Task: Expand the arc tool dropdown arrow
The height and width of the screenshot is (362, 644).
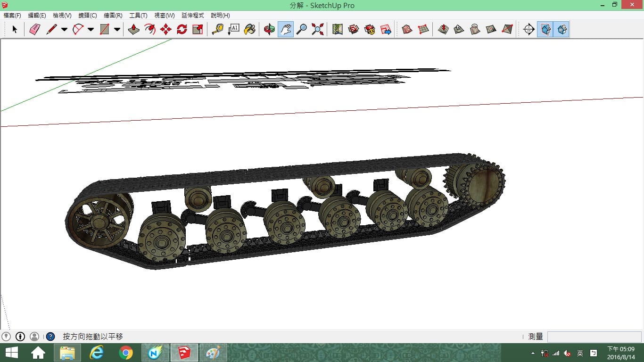Action: pos(91,29)
